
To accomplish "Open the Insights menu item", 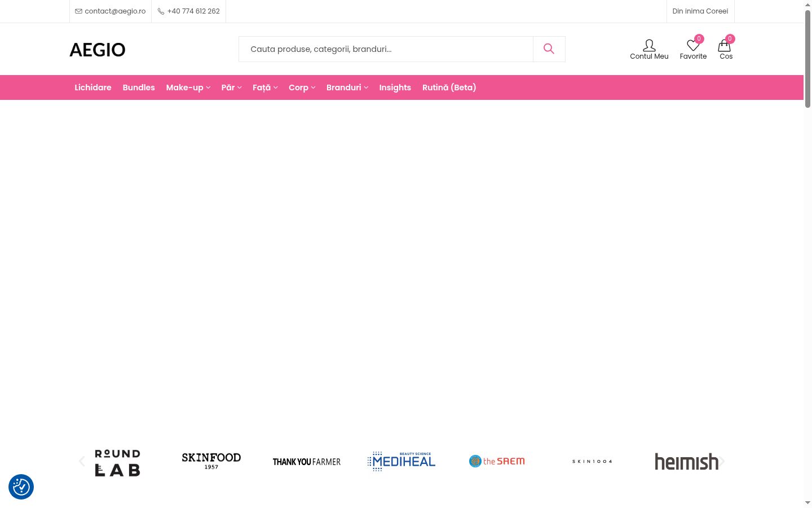I will [395, 87].
